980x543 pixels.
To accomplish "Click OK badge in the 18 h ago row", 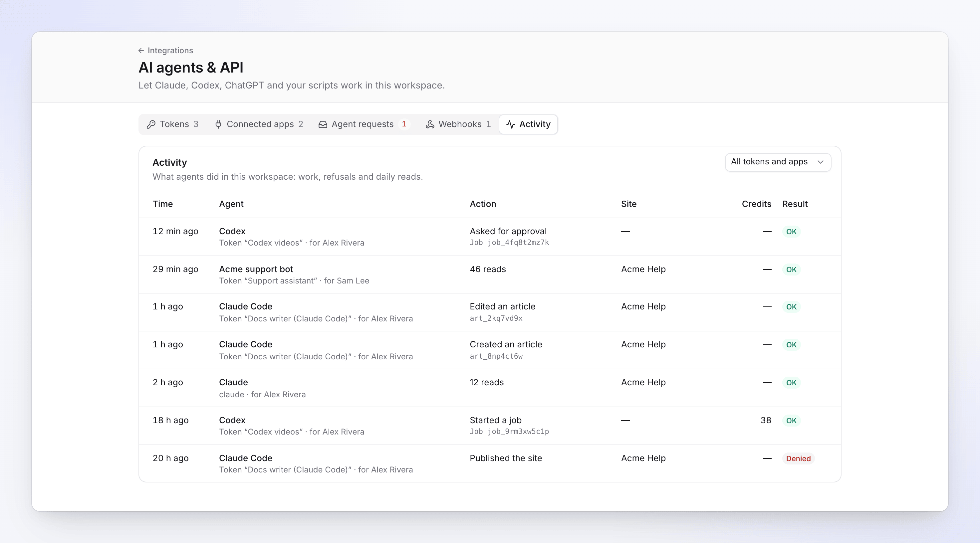I will coord(791,421).
